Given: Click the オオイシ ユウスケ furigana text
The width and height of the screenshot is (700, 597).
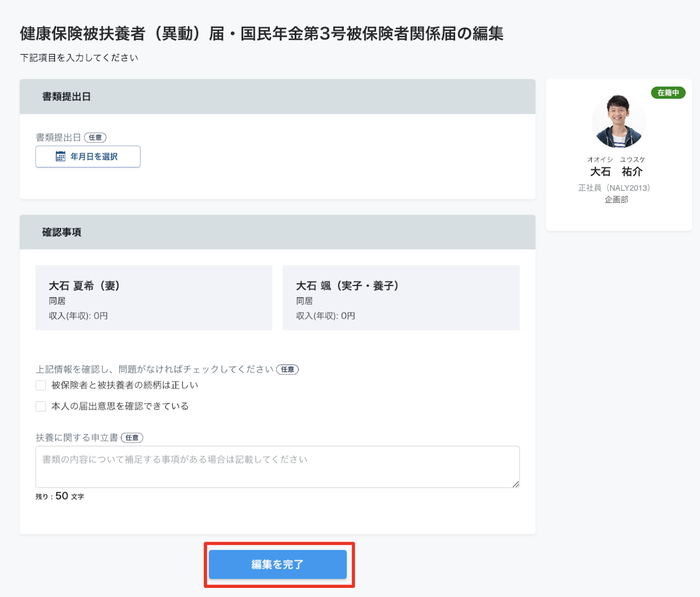Looking at the screenshot, I should pos(616,160).
